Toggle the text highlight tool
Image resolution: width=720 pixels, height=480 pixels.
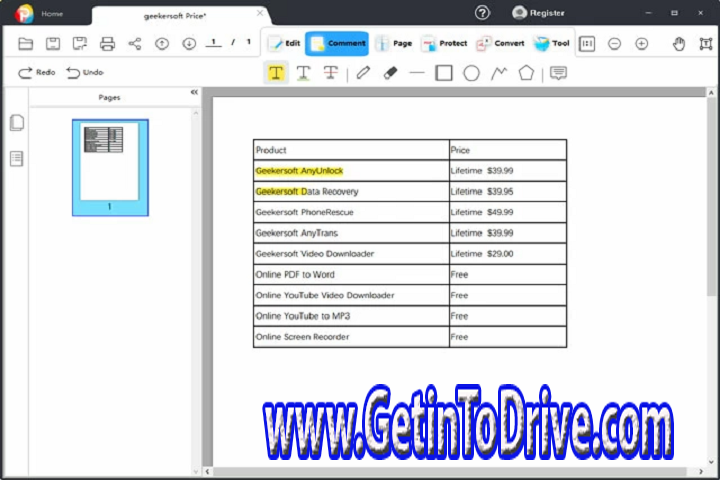[276, 73]
